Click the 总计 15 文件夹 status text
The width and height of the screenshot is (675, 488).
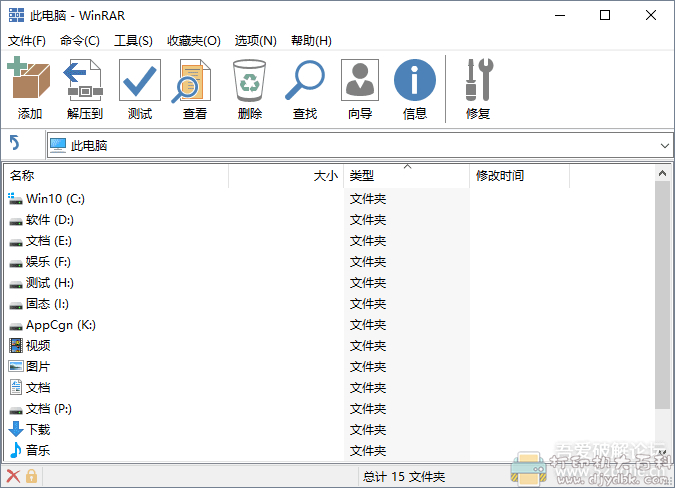point(403,476)
